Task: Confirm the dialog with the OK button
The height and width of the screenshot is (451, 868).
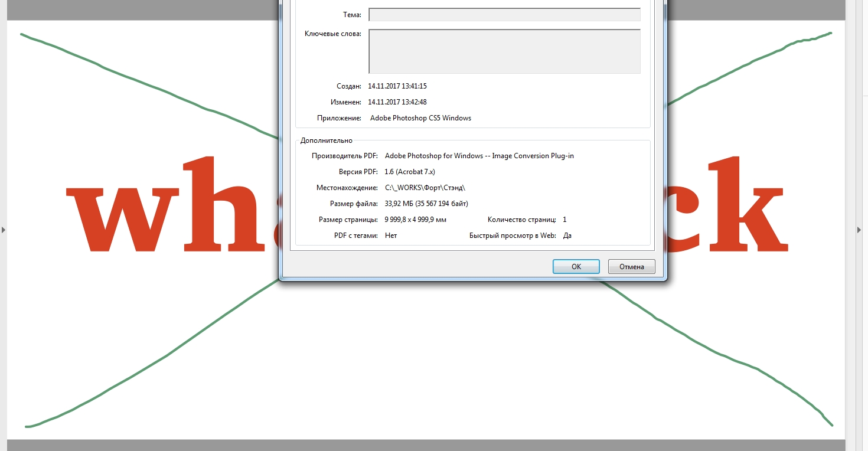Action: coord(576,267)
